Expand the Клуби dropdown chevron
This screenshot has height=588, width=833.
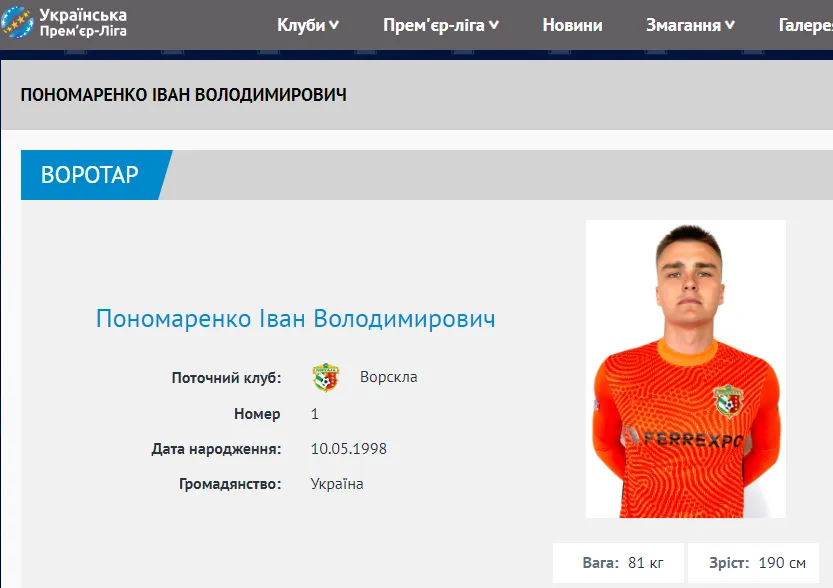[x=334, y=25]
